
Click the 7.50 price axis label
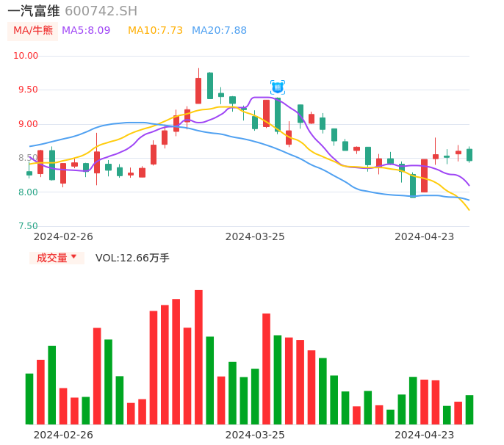pos(26,226)
